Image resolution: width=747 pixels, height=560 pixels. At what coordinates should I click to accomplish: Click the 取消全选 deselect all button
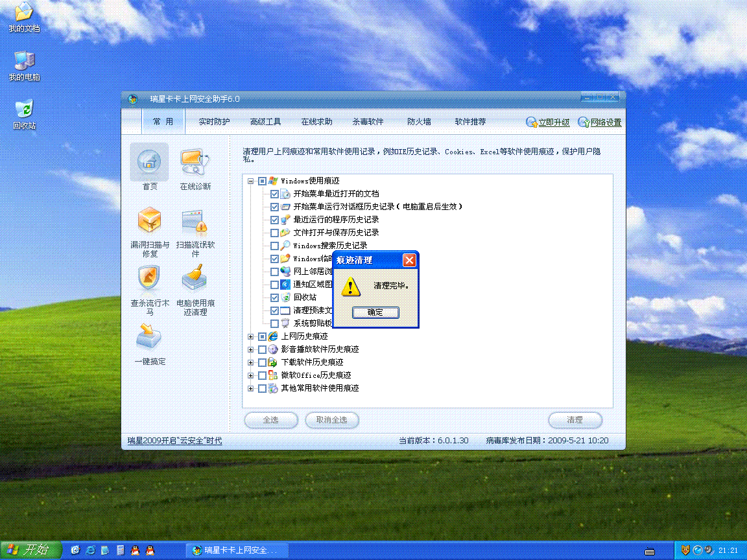click(x=332, y=420)
